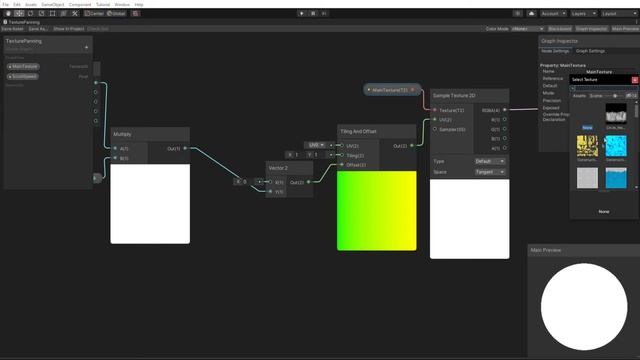Add a new Blackboard property with plus
640x360 pixels.
[86, 48]
